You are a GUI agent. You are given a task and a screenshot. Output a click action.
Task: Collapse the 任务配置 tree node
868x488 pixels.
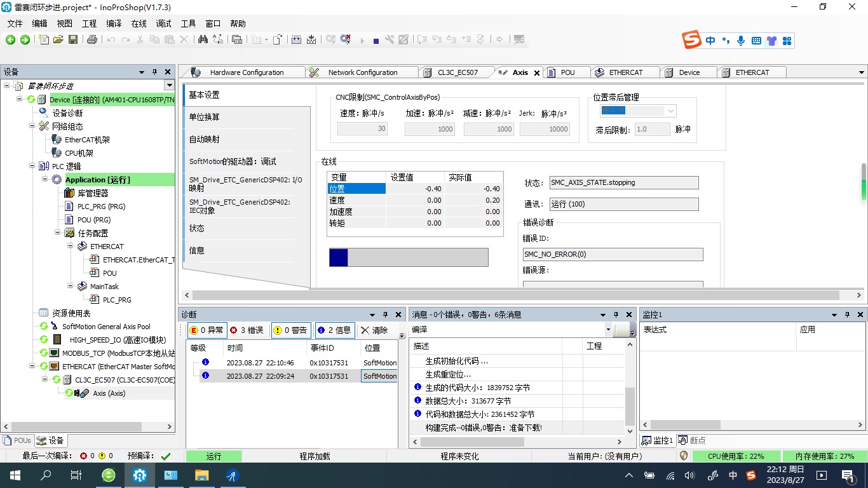coord(58,233)
